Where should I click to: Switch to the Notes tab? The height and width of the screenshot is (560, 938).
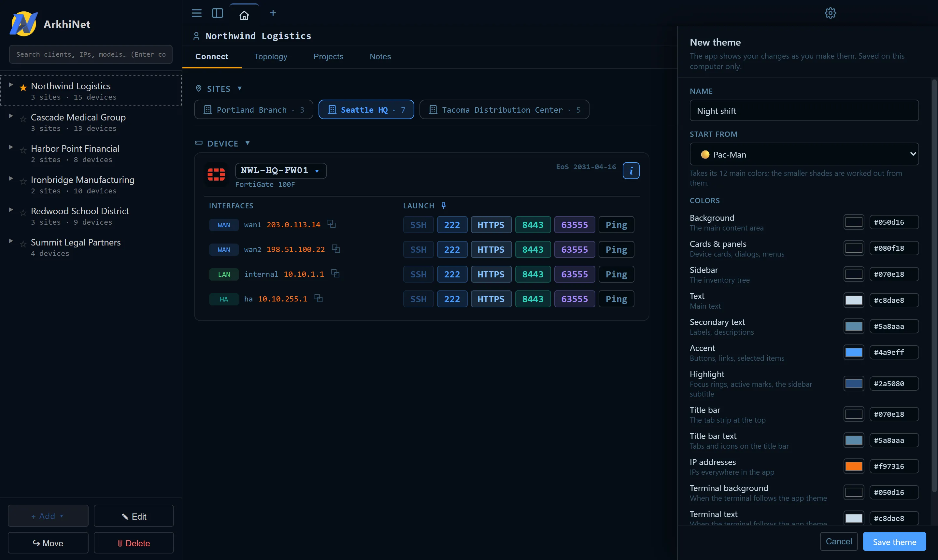380,57
